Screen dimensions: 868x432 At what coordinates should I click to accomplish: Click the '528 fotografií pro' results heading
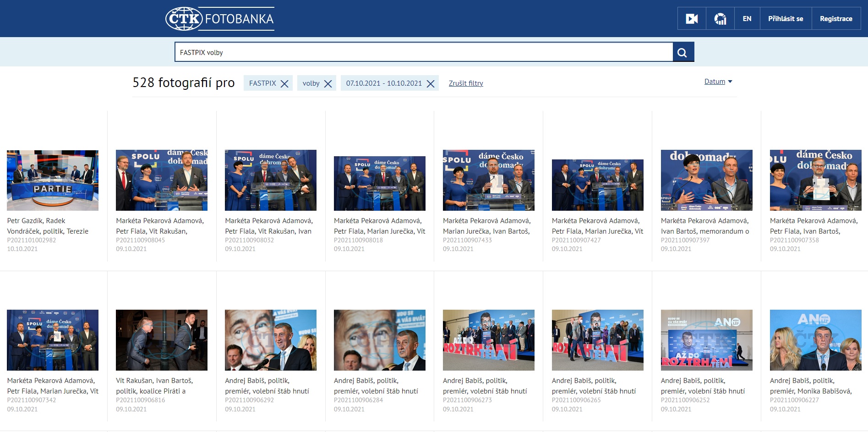[184, 82]
